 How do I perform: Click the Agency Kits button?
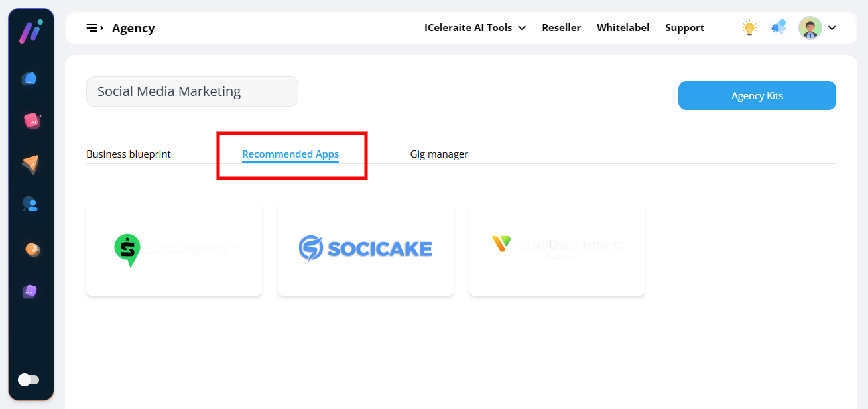pyautogui.click(x=757, y=96)
